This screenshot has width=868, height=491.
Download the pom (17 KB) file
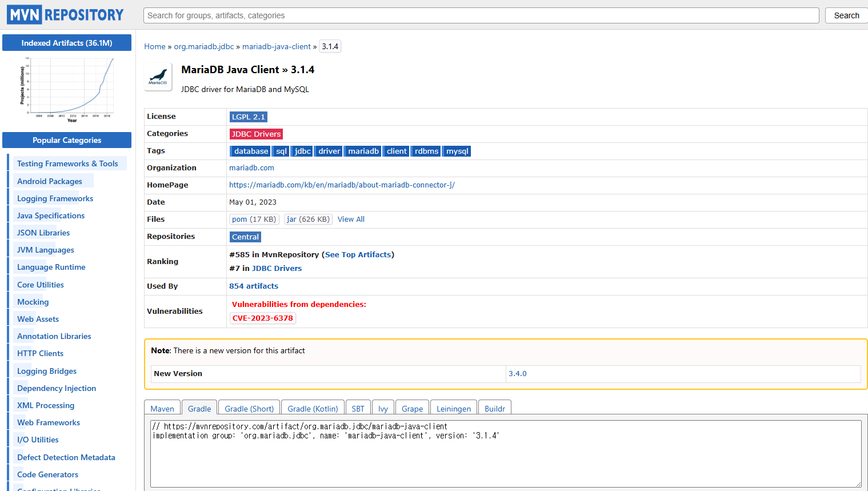254,219
